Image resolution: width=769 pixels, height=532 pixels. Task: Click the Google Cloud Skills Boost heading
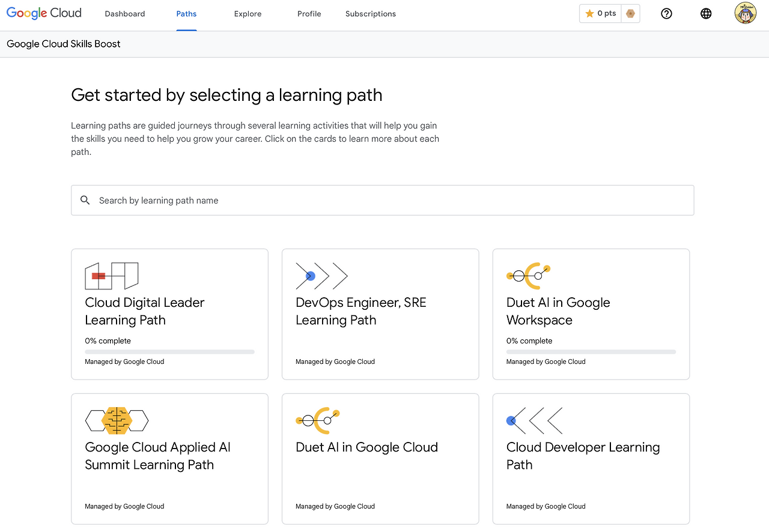point(64,44)
